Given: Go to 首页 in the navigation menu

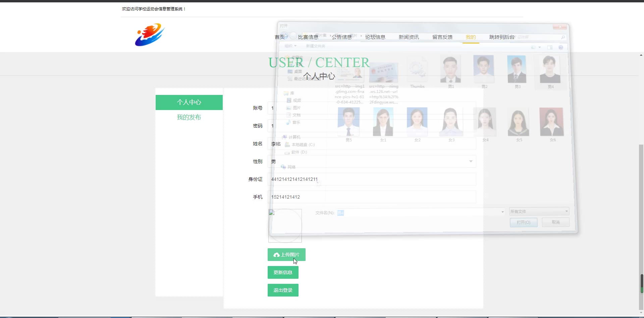Looking at the screenshot, I should tap(280, 37).
